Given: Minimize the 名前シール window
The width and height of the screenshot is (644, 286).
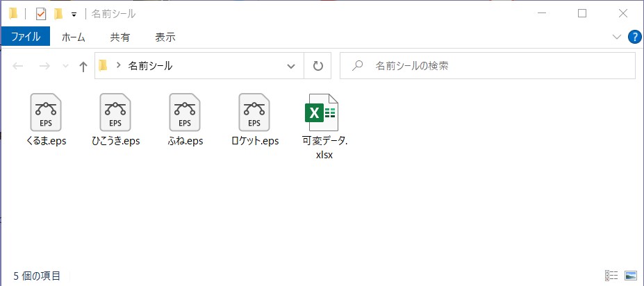Looking at the screenshot, I should (x=541, y=14).
